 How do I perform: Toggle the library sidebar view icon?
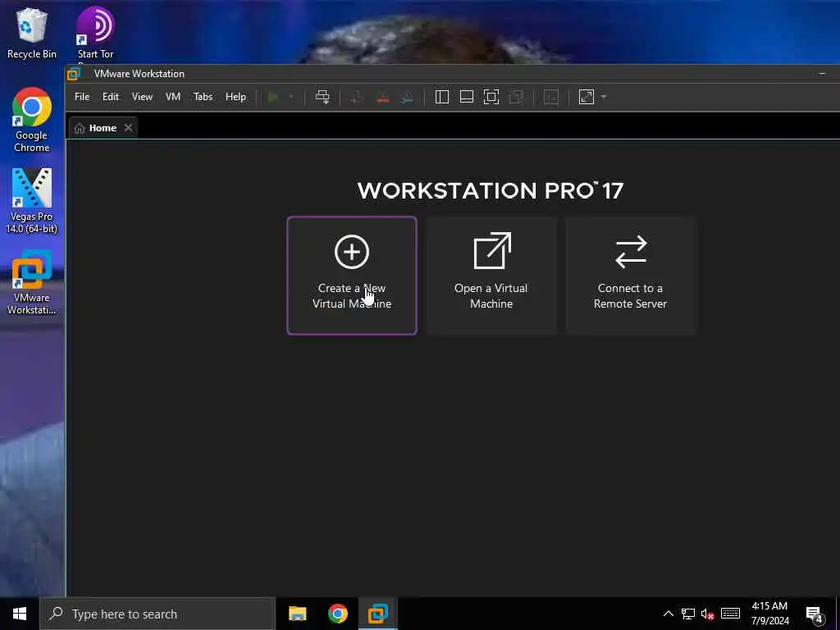[x=442, y=97]
